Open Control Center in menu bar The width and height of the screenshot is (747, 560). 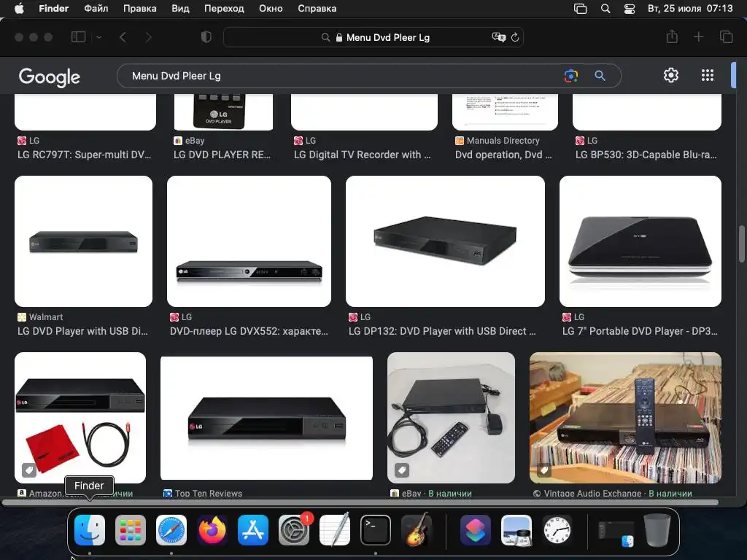pos(630,9)
